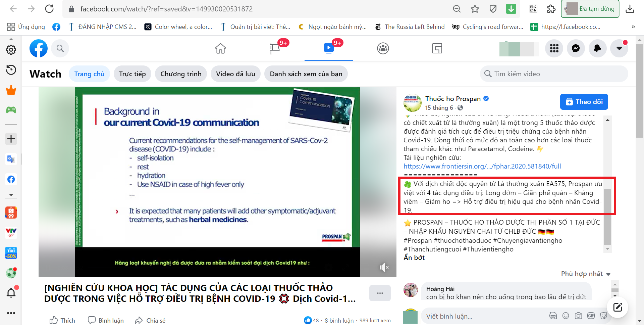644x325 pixels.
Task: Share the video with Chia sẻ
Action: [x=150, y=320]
